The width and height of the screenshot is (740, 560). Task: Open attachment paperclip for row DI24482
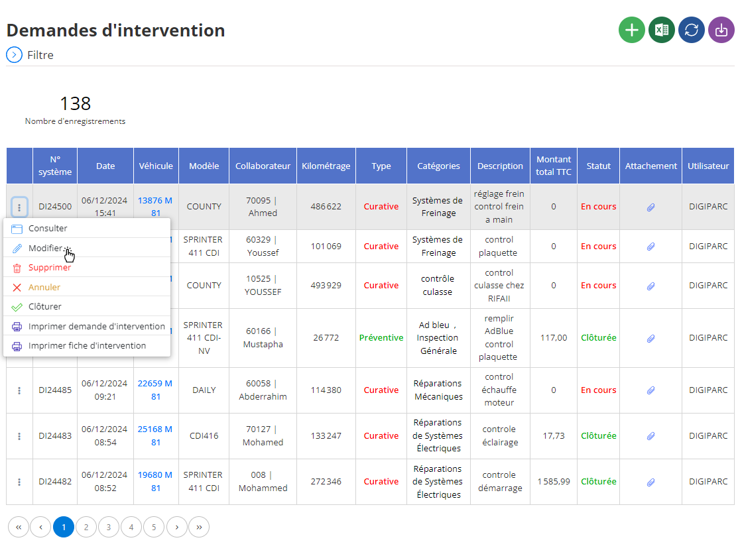tap(650, 482)
